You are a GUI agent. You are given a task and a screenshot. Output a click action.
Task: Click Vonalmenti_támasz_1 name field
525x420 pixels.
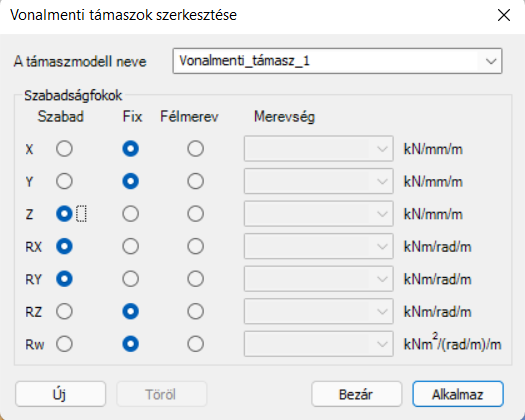point(325,61)
